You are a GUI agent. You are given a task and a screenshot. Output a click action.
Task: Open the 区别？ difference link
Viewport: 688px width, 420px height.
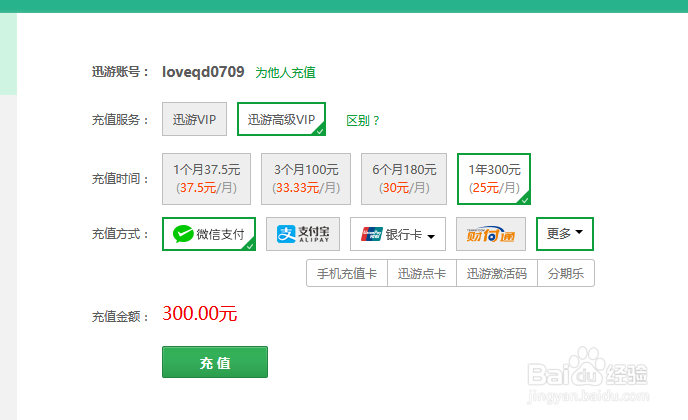pyautogui.click(x=363, y=120)
